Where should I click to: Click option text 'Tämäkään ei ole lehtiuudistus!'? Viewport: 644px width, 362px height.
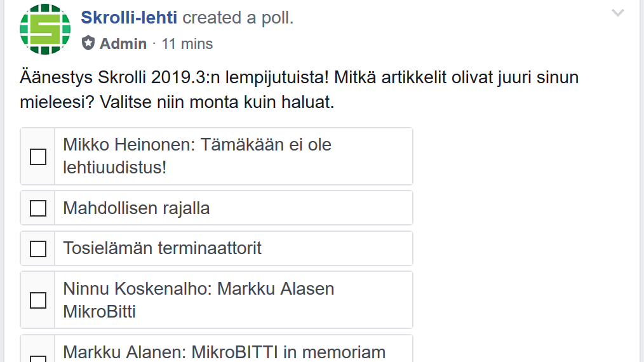point(197,156)
